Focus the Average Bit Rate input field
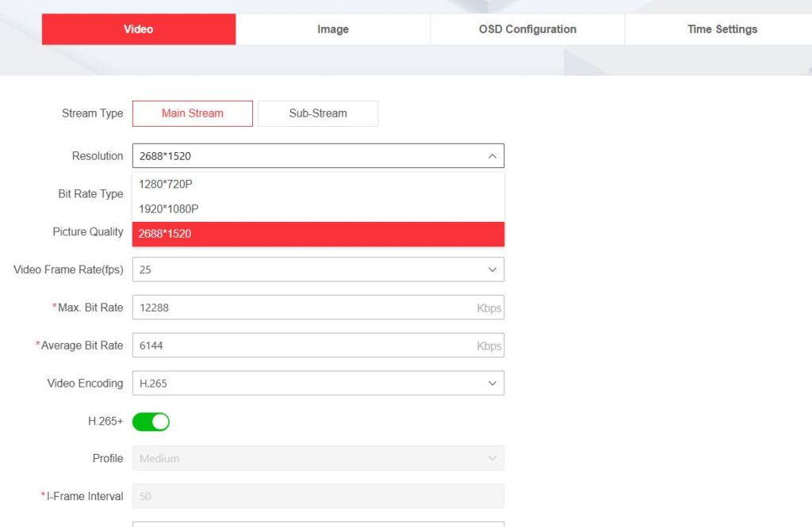The width and height of the screenshot is (812, 527). click(301, 346)
